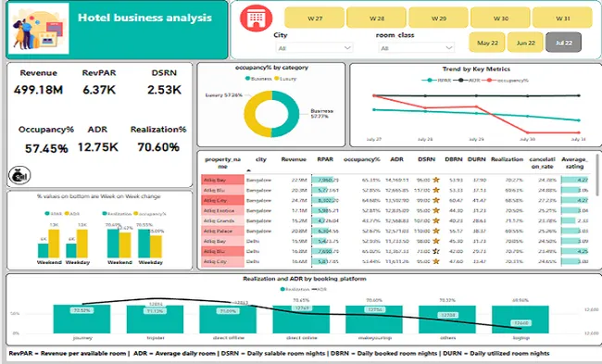Select the W 29 week filter button

point(438,18)
